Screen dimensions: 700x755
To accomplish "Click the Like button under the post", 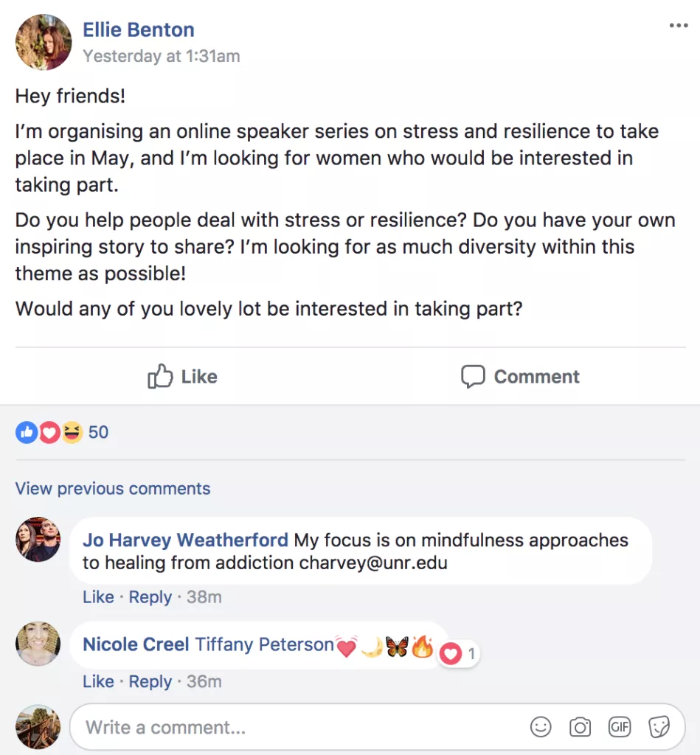I will pos(181,377).
